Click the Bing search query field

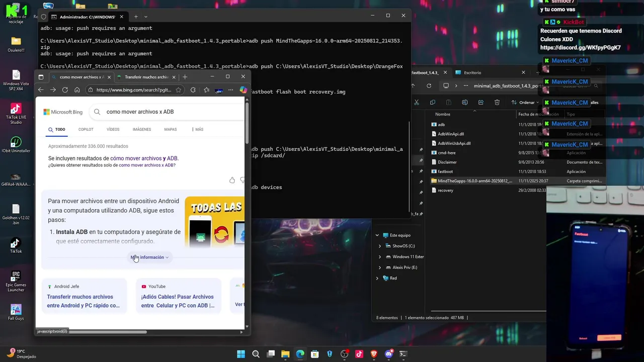click(x=171, y=112)
